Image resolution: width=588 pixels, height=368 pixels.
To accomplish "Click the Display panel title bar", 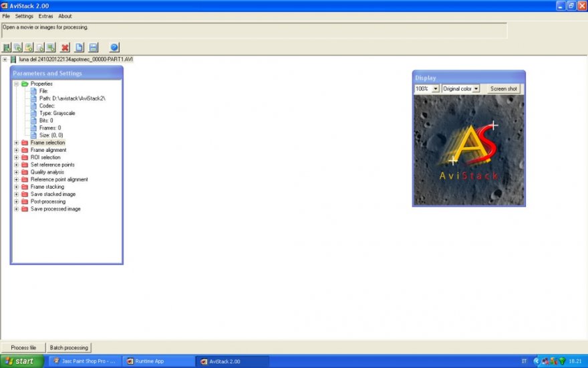I will coord(469,78).
